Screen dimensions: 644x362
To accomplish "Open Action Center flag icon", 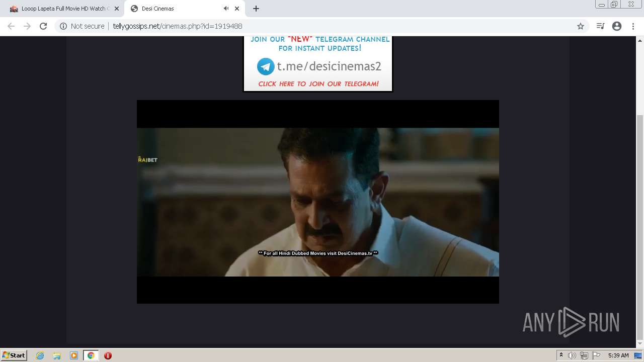I will pyautogui.click(x=596, y=355).
